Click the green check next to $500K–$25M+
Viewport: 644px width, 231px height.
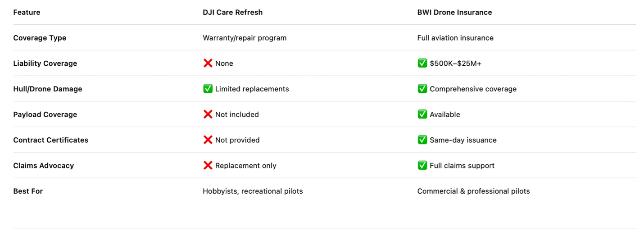point(422,63)
